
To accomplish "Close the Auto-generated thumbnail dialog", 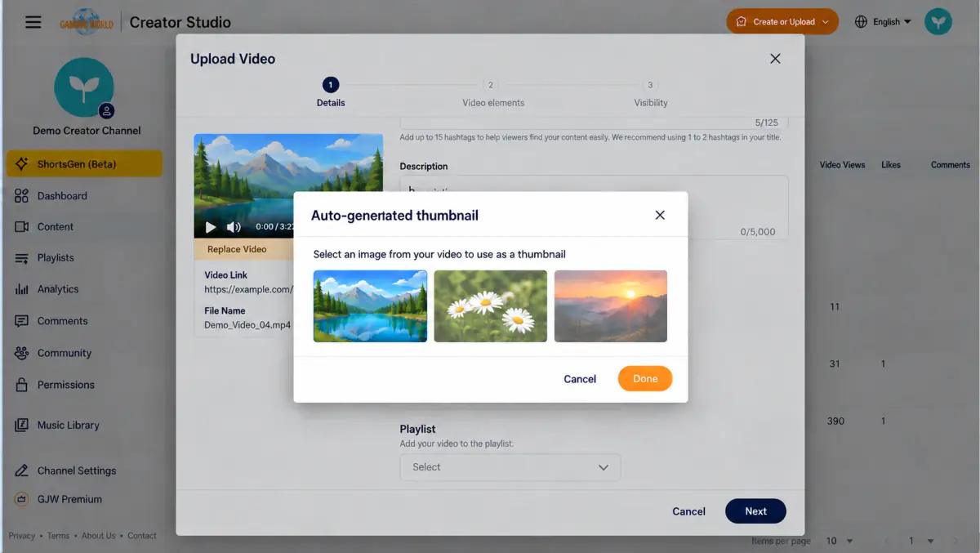I will tap(660, 215).
